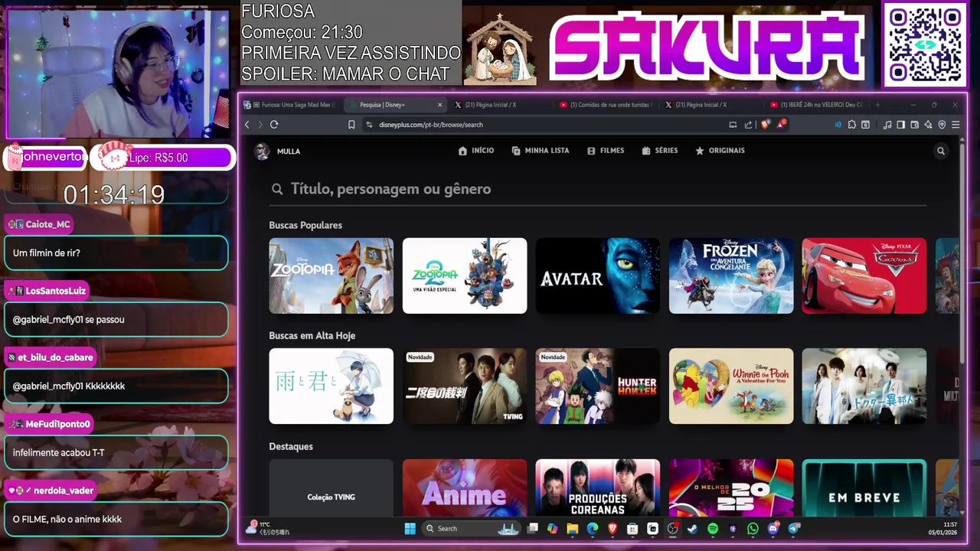Open ORIGINAIS in Disney+ navigation

coord(720,151)
